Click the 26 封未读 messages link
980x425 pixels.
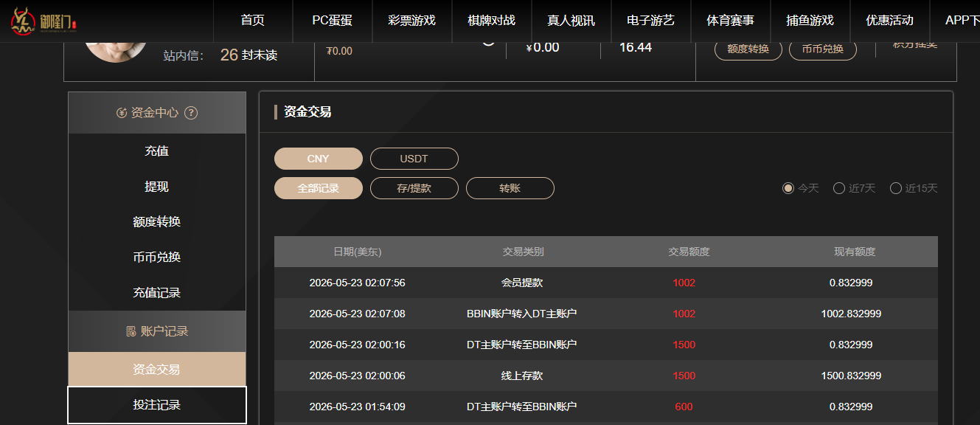pyautogui.click(x=249, y=55)
